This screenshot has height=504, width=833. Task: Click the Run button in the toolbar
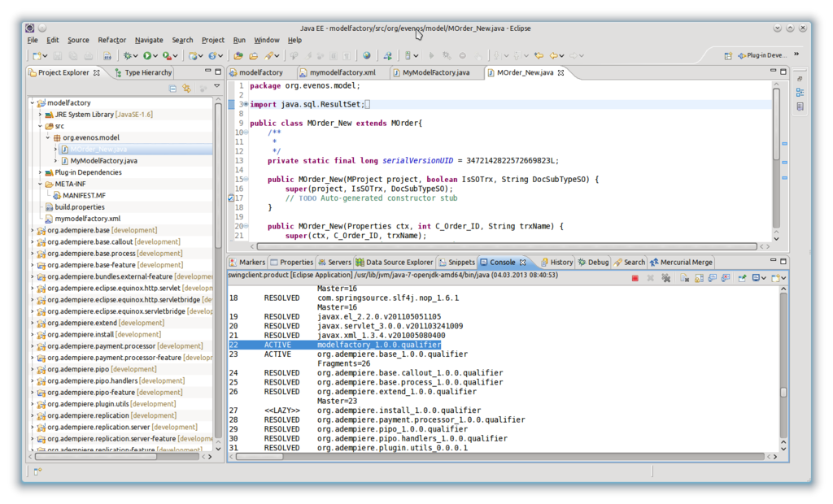147,56
